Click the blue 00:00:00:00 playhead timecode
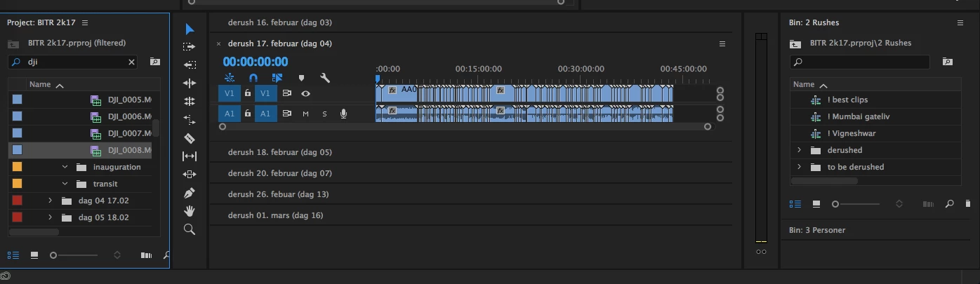980x284 pixels. tap(256, 62)
